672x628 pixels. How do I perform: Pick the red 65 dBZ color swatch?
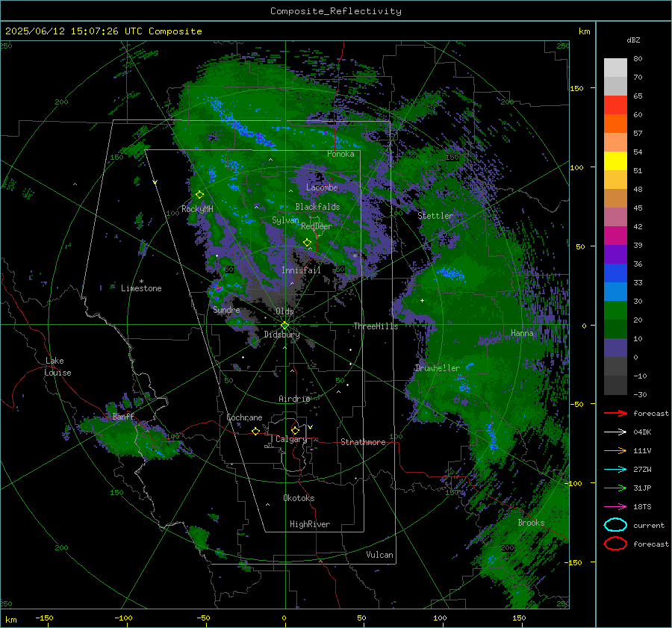coord(615,105)
